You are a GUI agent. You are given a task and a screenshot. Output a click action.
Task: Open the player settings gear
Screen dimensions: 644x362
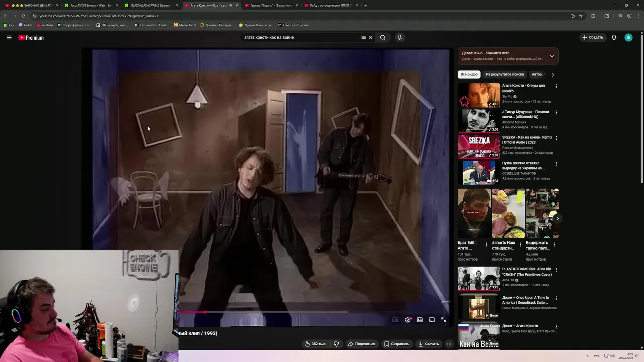tap(408, 320)
